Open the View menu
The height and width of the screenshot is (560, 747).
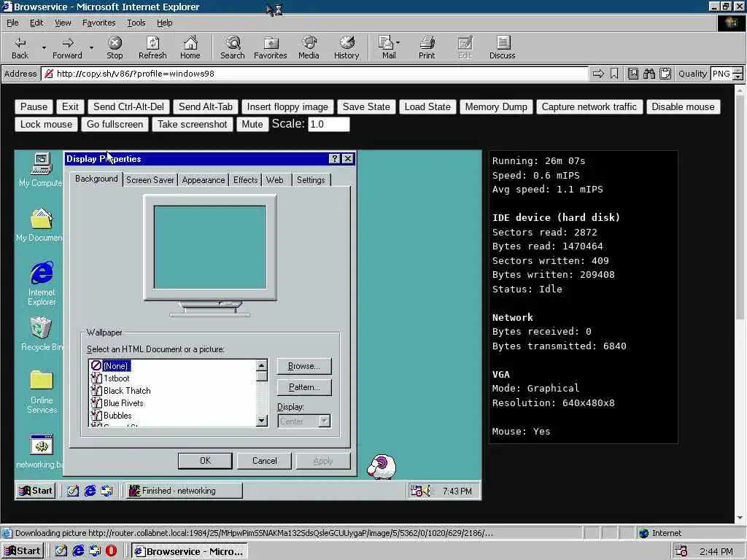[63, 23]
